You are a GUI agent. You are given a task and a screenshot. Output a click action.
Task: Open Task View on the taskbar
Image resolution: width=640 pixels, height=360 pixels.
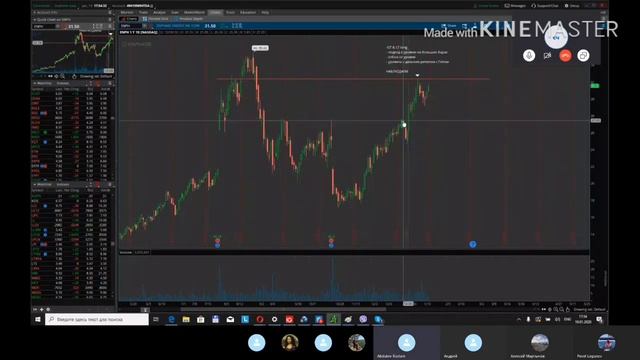coord(156,319)
